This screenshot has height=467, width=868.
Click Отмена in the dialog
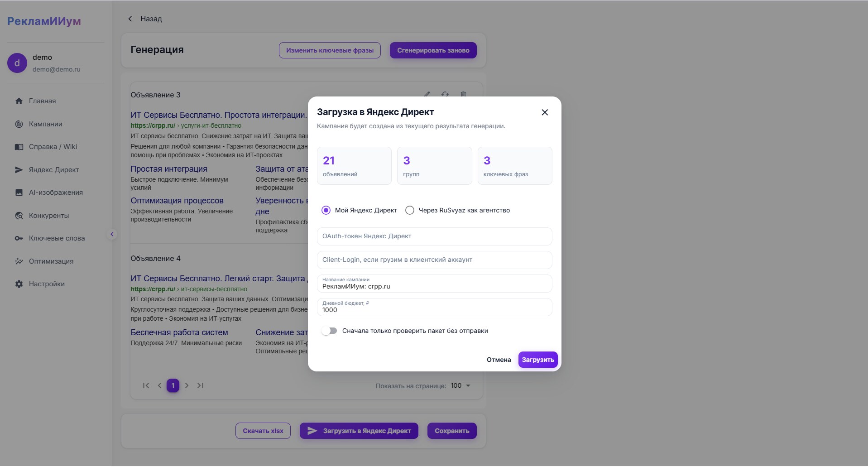[x=499, y=360]
